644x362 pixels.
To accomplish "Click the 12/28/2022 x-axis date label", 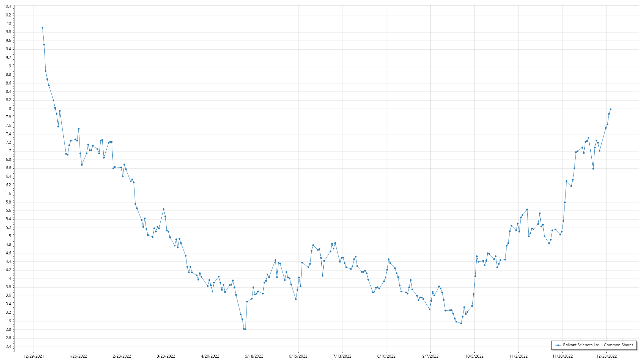I will click(606, 356).
